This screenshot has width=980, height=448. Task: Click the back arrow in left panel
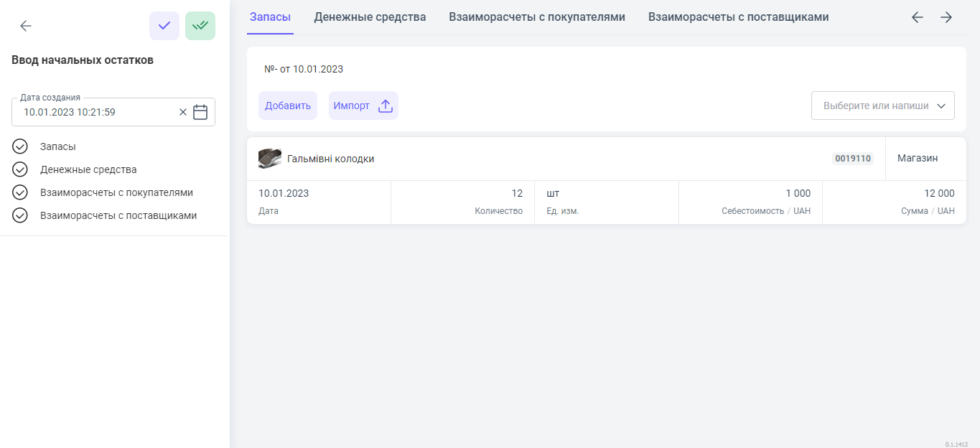click(26, 26)
